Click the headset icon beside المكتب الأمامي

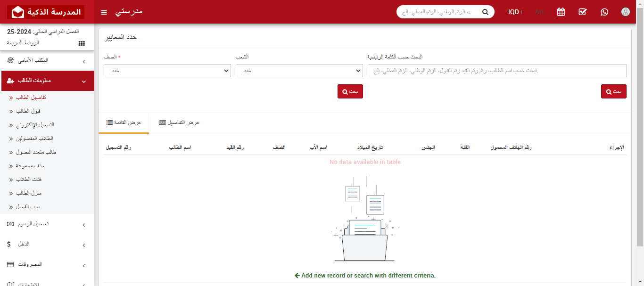point(9,60)
